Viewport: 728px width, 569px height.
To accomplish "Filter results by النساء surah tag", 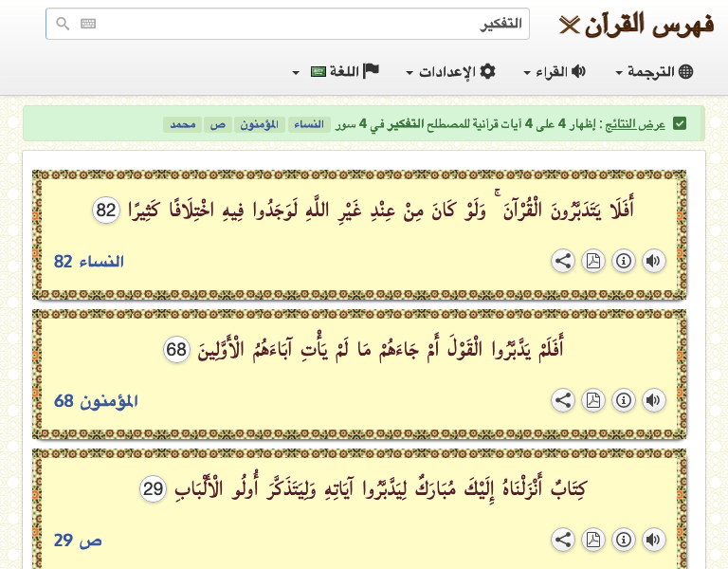I will pyautogui.click(x=310, y=124).
